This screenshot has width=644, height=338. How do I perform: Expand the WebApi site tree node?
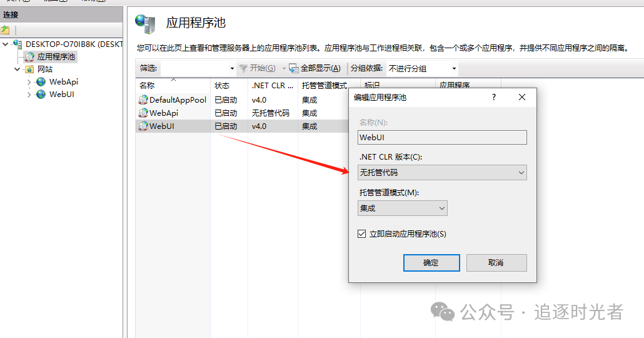coord(29,82)
